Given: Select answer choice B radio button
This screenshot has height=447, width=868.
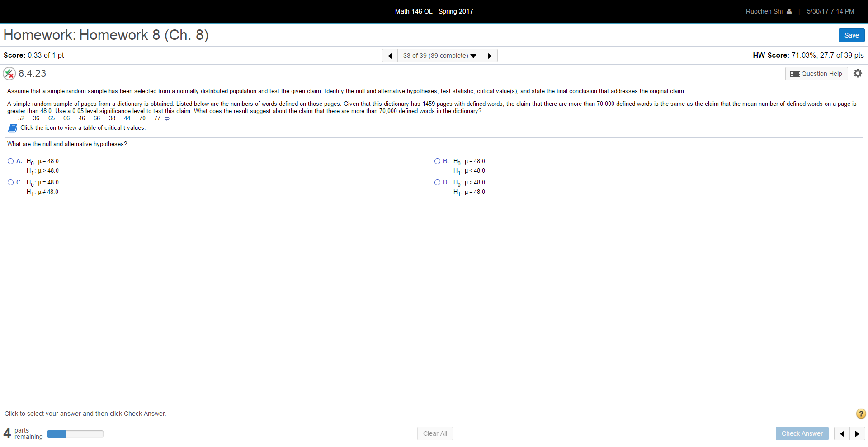Looking at the screenshot, I should point(437,161).
